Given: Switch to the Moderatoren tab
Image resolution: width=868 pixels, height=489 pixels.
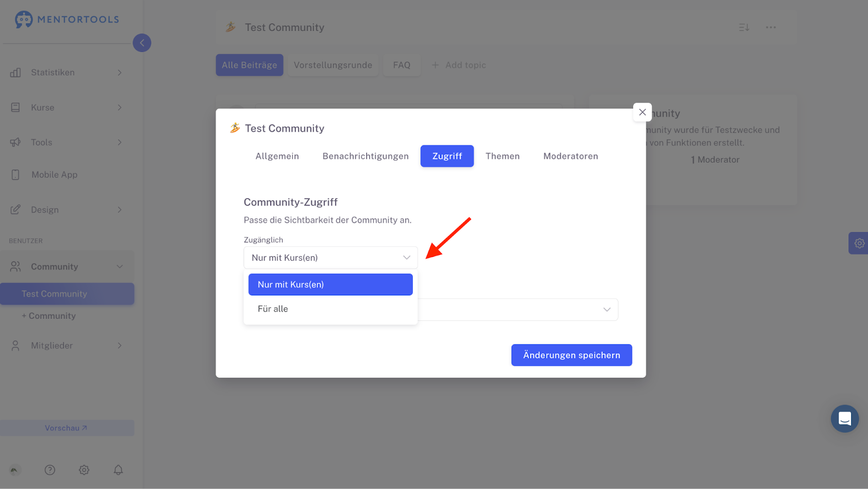Looking at the screenshot, I should click(571, 156).
